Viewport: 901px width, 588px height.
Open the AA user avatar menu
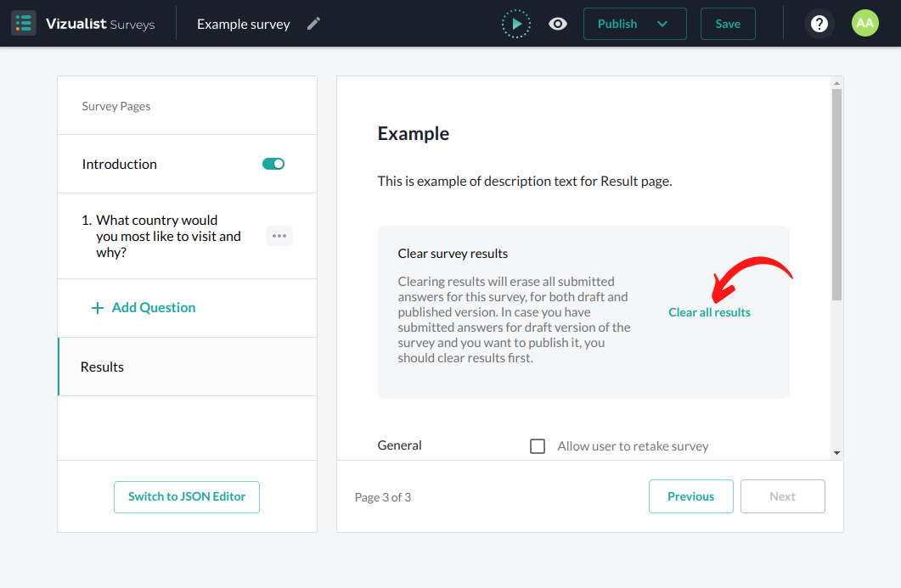click(x=864, y=24)
